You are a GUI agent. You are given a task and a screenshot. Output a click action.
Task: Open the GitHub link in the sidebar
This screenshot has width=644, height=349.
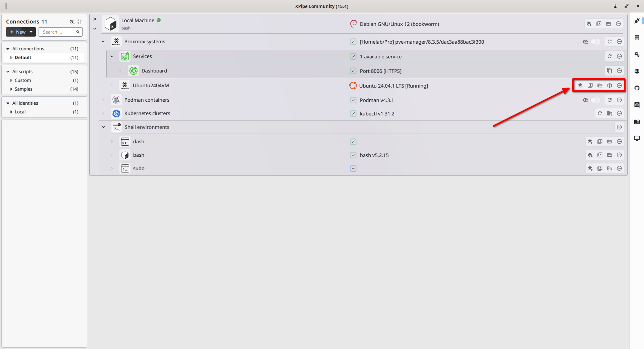637,88
